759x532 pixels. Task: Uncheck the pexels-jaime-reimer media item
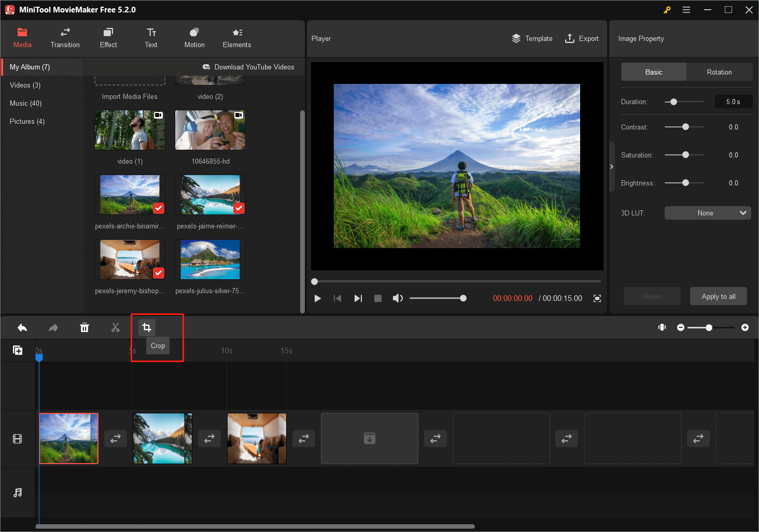point(238,208)
